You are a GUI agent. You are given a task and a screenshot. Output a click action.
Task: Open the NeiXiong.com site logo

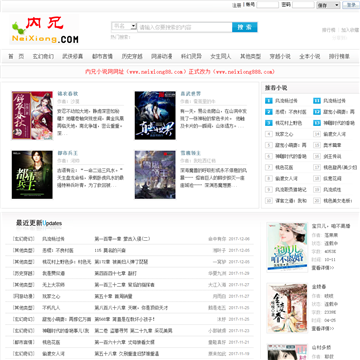[x=44, y=29]
